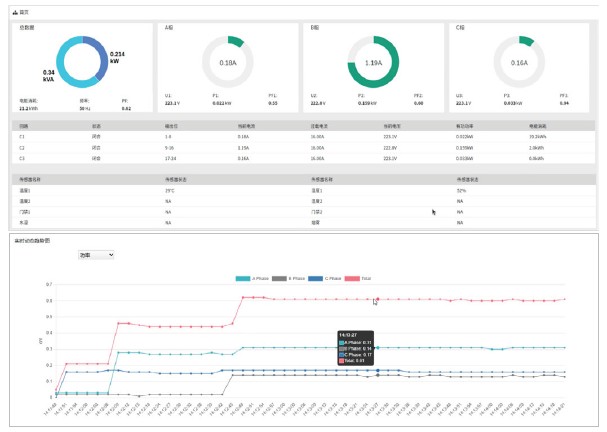Click the 0.34 kVA label on total chart
The width and height of the screenshot is (607, 432).
(49, 75)
